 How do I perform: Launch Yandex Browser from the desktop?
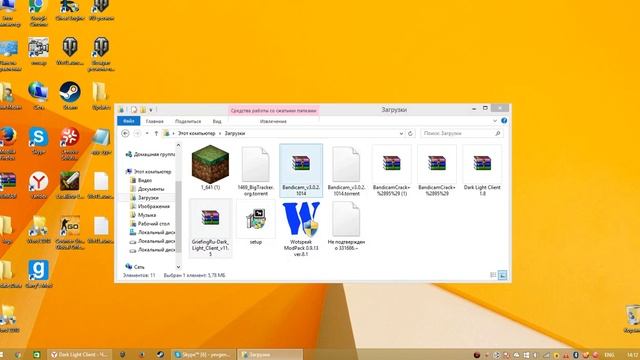(38, 185)
